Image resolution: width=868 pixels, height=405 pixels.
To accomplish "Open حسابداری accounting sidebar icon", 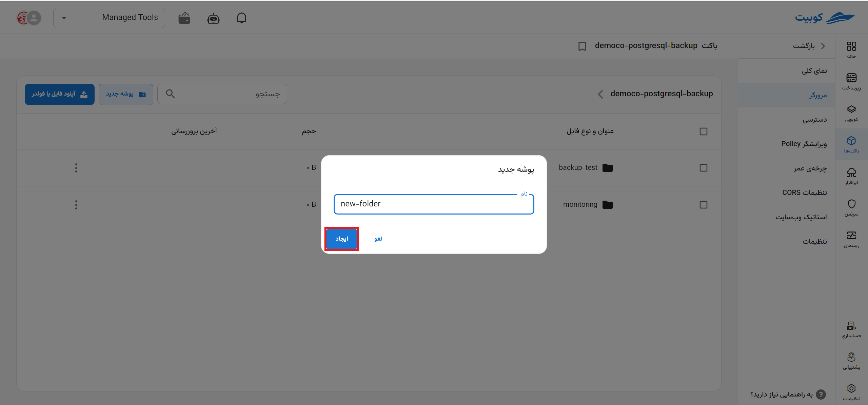I will [851, 330].
